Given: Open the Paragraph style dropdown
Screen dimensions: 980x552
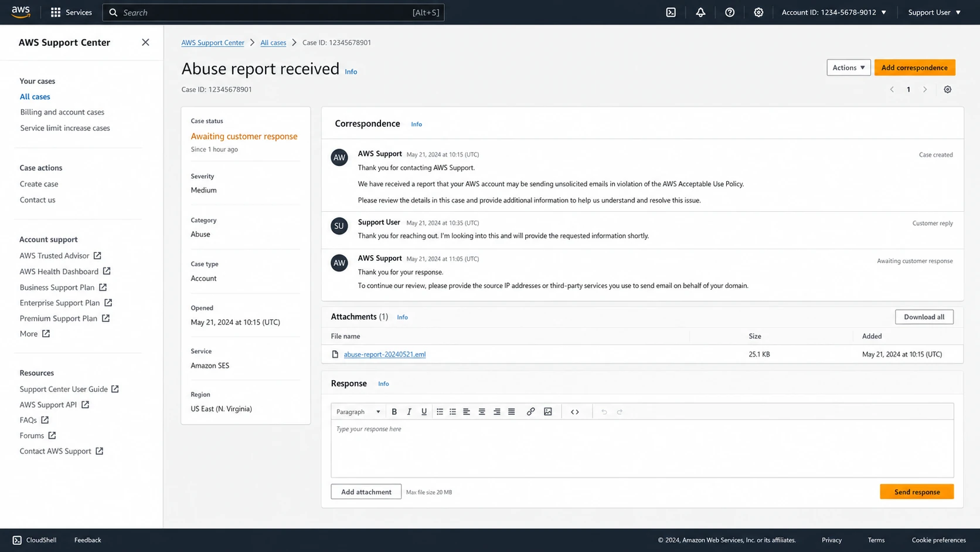Looking at the screenshot, I should (358, 412).
